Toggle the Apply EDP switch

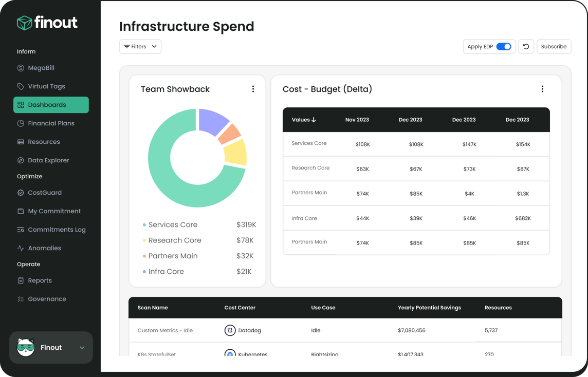tap(504, 47)
